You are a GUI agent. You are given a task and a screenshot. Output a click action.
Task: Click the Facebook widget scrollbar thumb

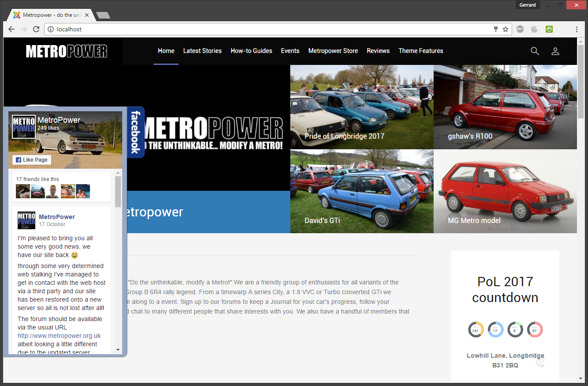[x=118, y=191]
